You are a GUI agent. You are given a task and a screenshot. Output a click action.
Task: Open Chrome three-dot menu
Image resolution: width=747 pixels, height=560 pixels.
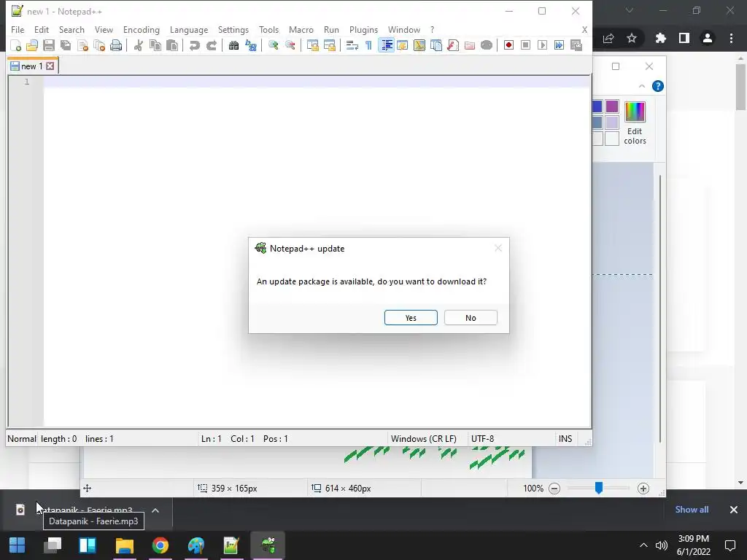[x=731, y=38]
